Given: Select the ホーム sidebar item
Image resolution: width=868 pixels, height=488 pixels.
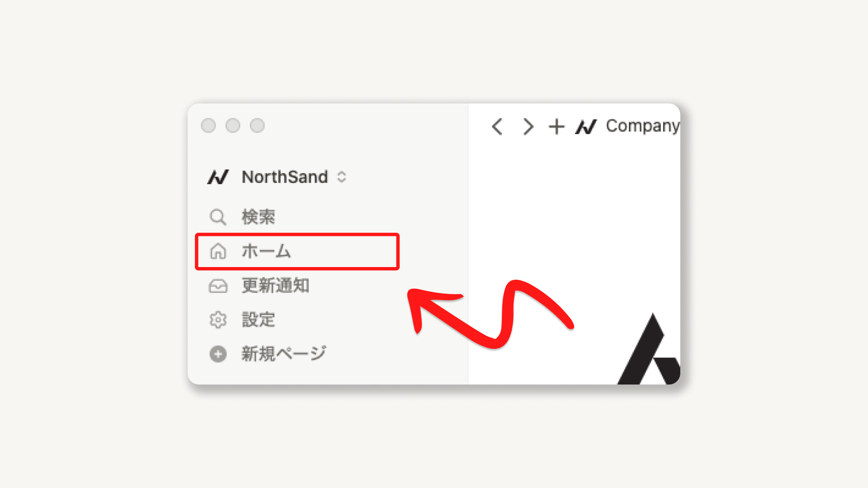Looking at the screenshot, I should 297,252.
